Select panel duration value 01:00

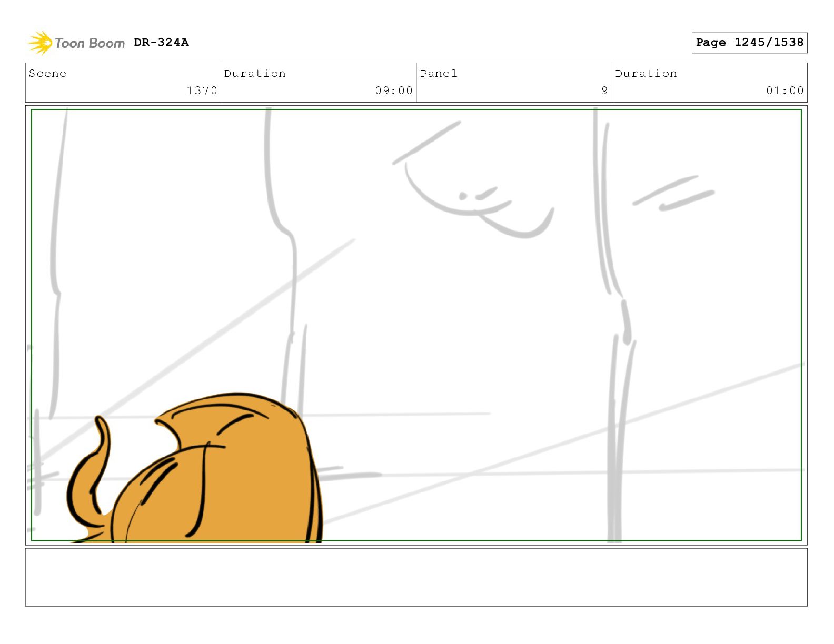coord(785,90)
